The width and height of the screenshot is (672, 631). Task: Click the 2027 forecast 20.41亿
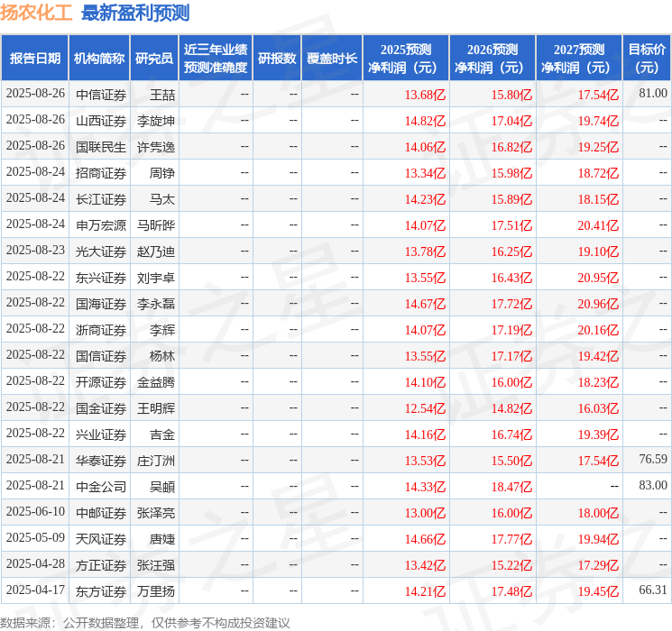pyautogui.click(x=598, y=225)
